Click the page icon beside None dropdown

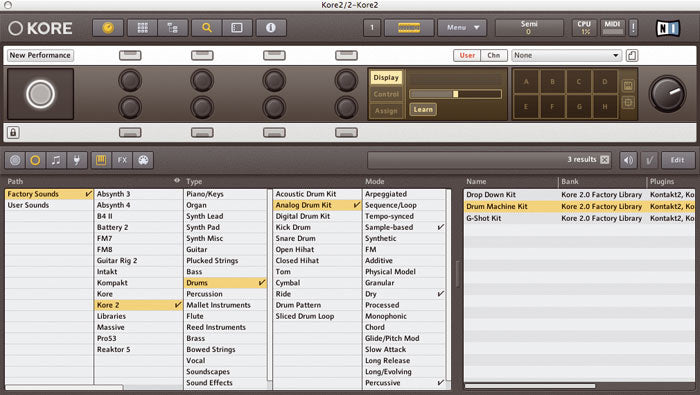[632, 55]
